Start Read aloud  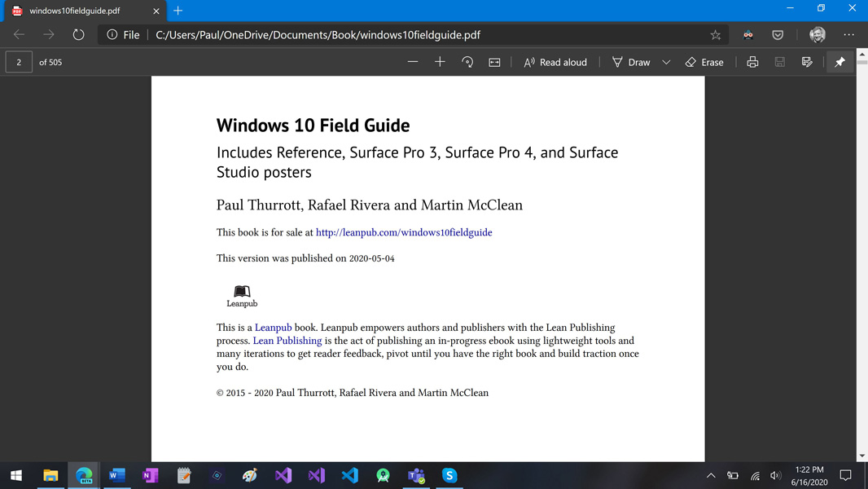[555, 62]
